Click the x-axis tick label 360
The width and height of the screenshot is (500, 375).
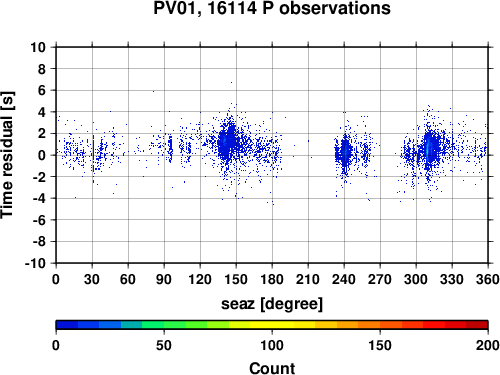click(x=487, y=279)
